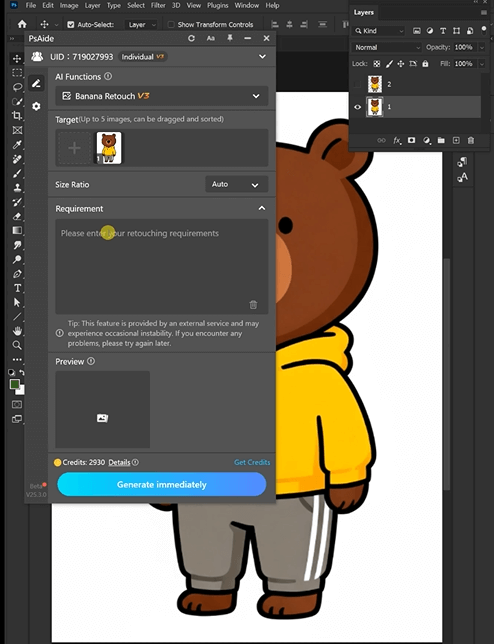The width and height of the screenshot is (494, 644).
Task: Open the Kind filter dropdown in Layers
Action: tap(379, 31)
